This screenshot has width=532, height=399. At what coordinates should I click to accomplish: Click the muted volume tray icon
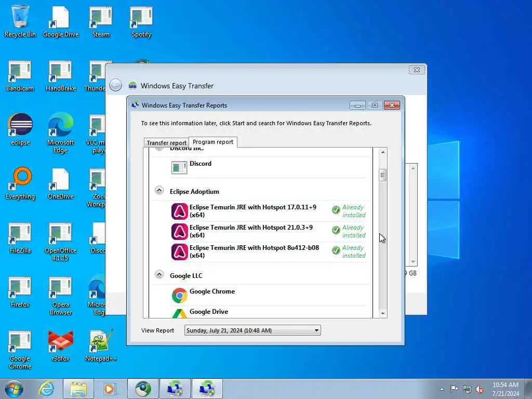pos(480,390)
